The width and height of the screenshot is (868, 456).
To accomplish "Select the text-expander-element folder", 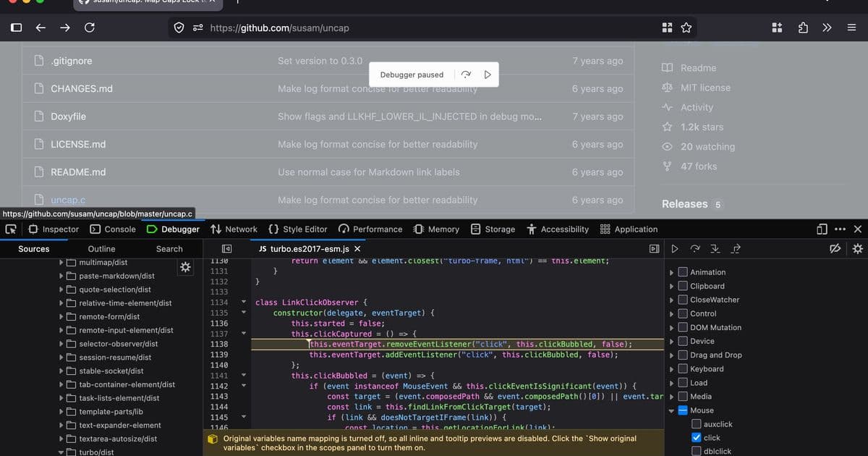I will (120, 426).
